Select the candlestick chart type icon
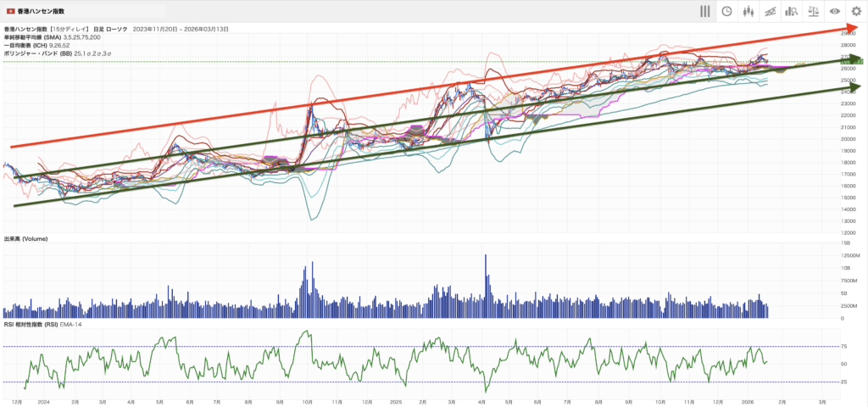 point(748,12)
